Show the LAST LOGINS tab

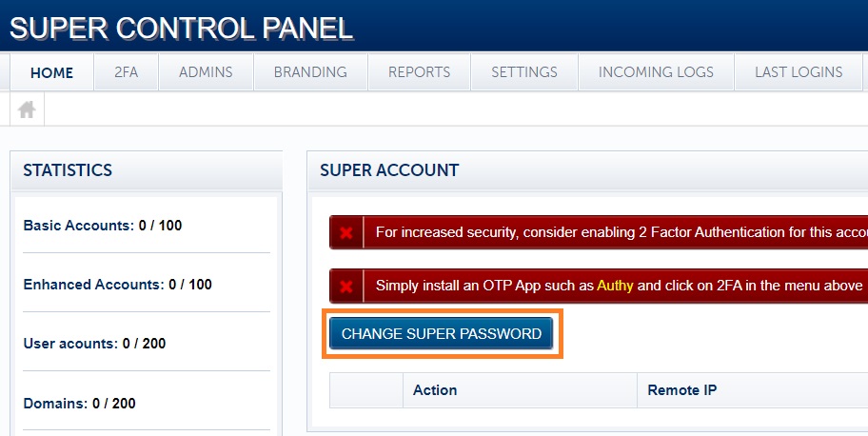click(x=799, y=72)
